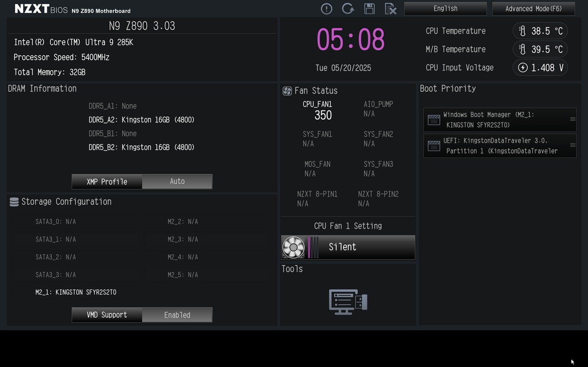Click the CPU_FAN1 speed reading
This screenshot has height=367, width=588.
coord(323,115)
